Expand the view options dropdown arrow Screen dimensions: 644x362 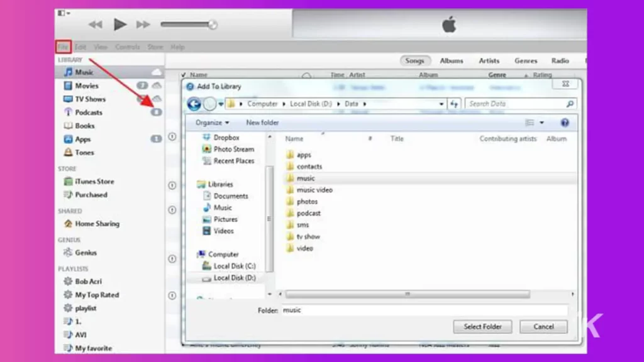click(x=541, y=123)
